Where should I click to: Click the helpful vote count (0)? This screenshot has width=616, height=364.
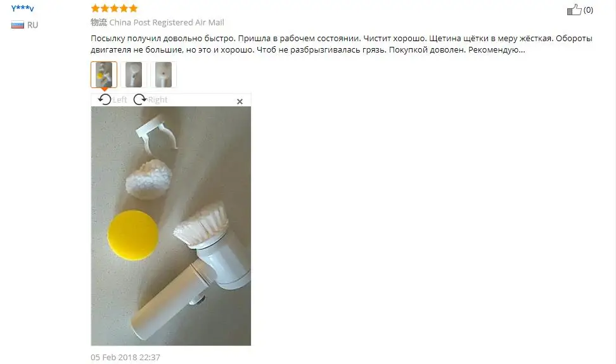click(x=588, y=9)
